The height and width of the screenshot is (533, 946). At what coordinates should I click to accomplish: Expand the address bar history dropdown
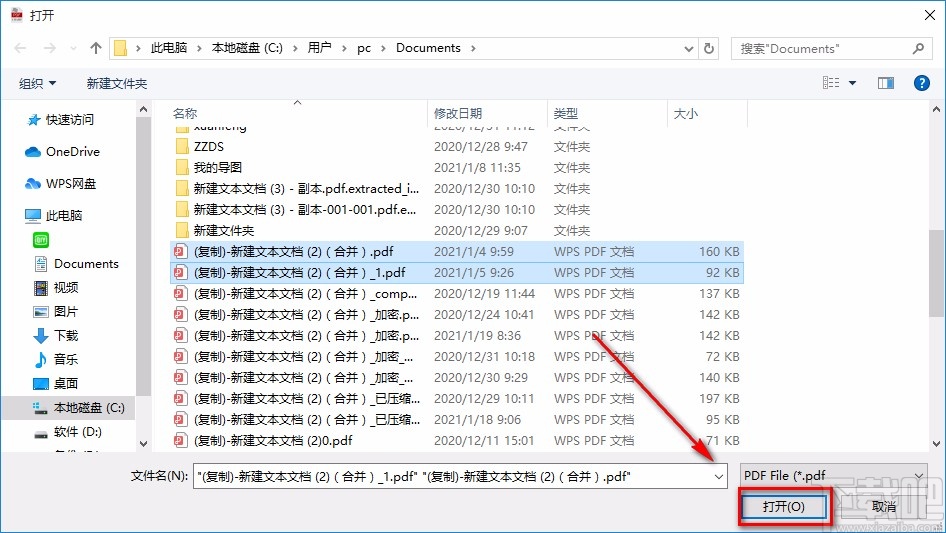(x=688, y=49)
